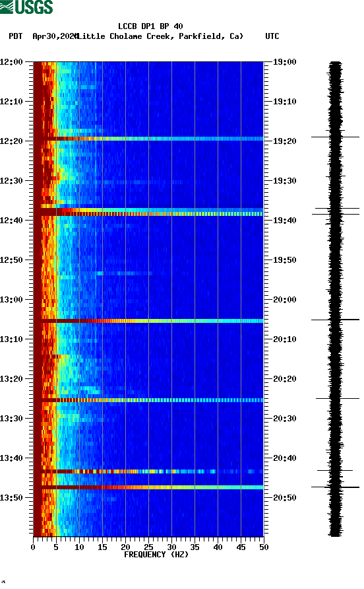The height and width of the screenshot is (589, 364).
Task: Select the title text LCCB DP1 BP 40
Action: coord(150,26)
